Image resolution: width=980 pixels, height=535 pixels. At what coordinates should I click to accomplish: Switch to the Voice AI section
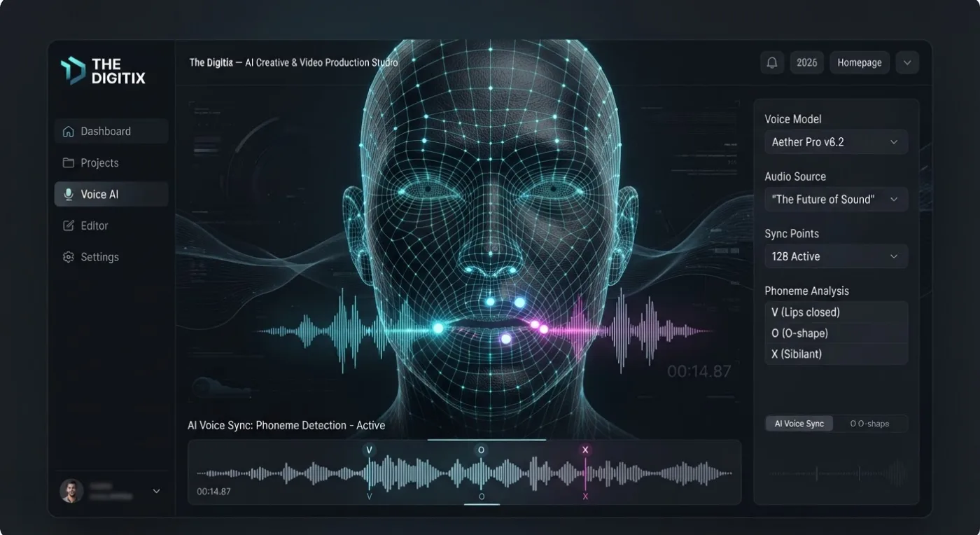111,194
